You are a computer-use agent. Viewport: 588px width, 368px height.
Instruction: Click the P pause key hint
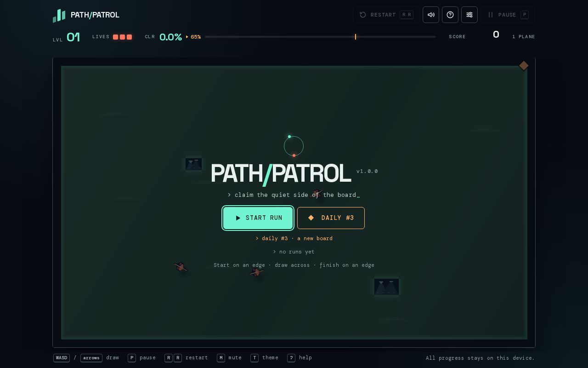[132, 358]
